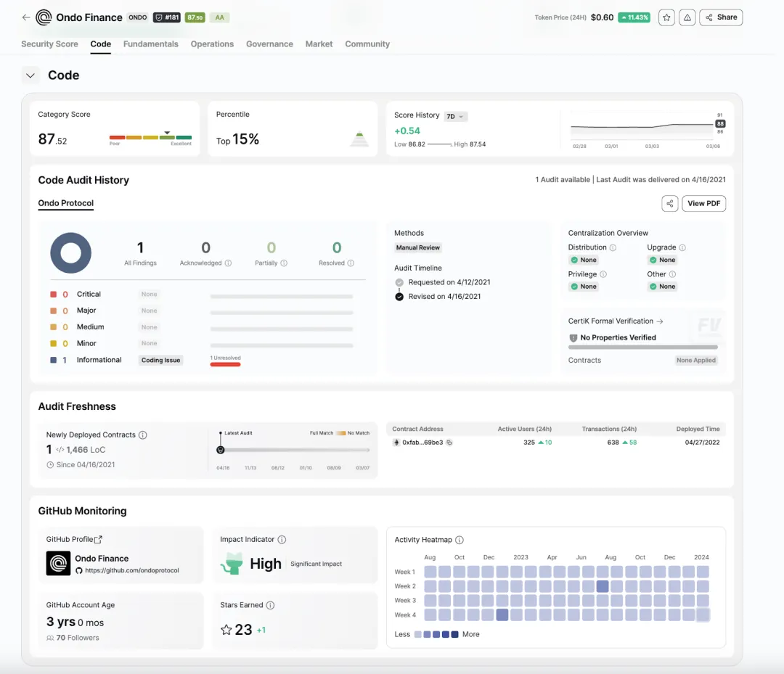Click the info icon next to Impact Indicator
Image resolution: width=784 pixels, height=674 pixels.
click(282, 540)
